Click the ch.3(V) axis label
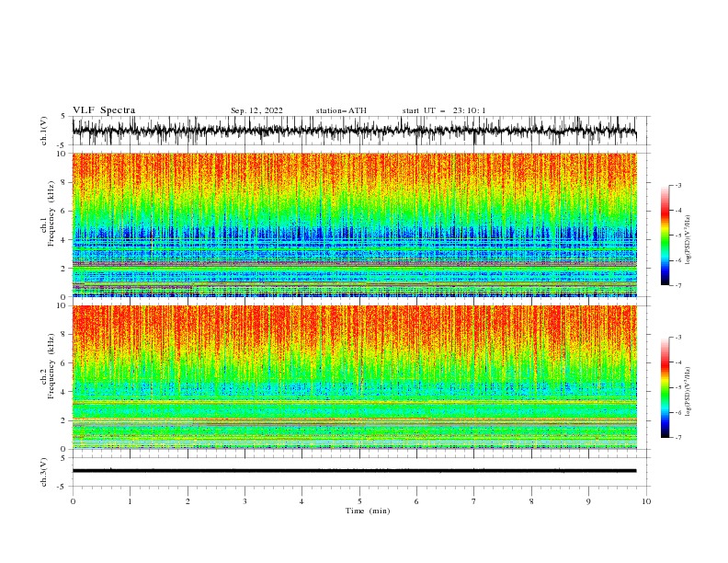 click(x=44, y=472)
